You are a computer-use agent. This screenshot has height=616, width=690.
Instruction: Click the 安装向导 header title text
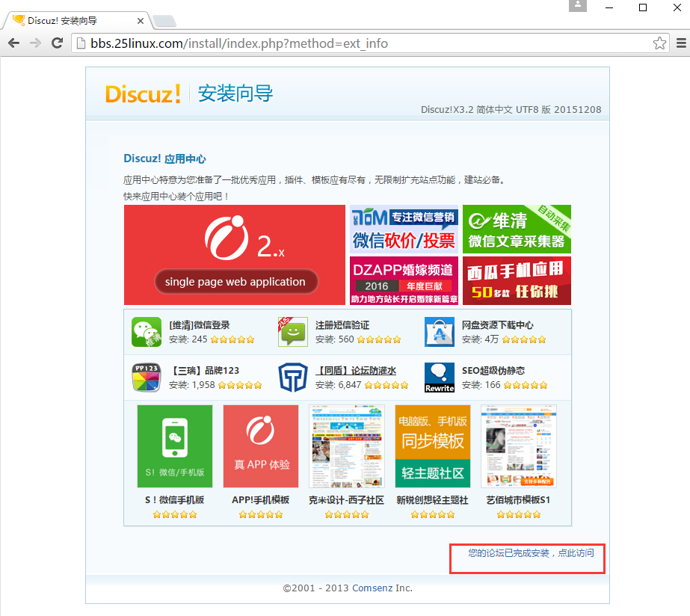[235, 93]
